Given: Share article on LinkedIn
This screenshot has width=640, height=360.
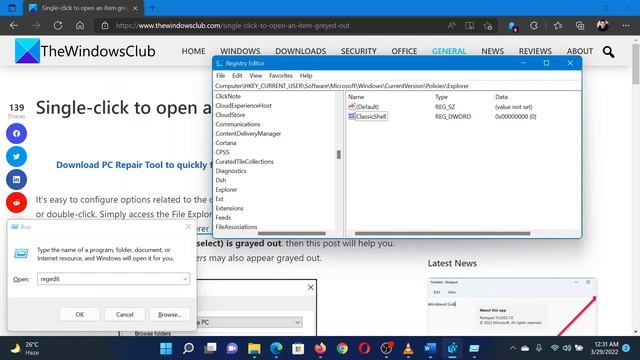Looking at the screenshot, I should pos(16,179).
